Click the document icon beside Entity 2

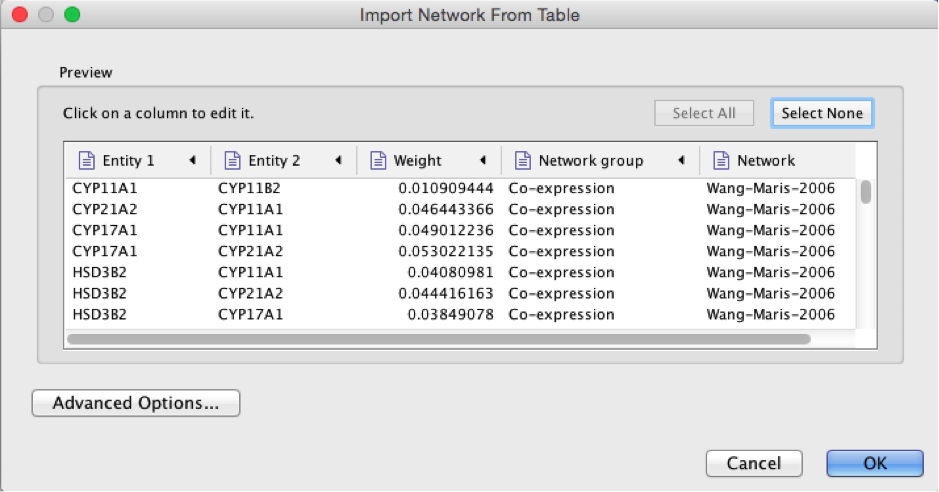pyautogui.click(x=232, y=160)
